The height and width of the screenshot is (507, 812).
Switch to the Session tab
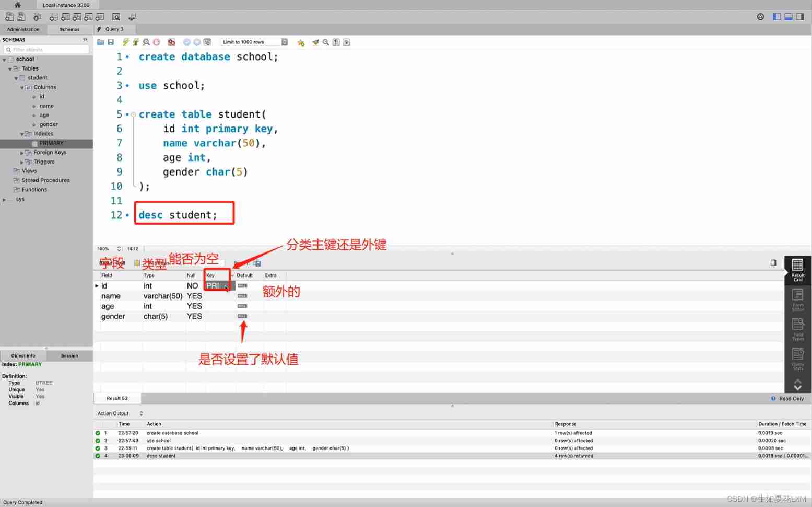tap(69, 355)
